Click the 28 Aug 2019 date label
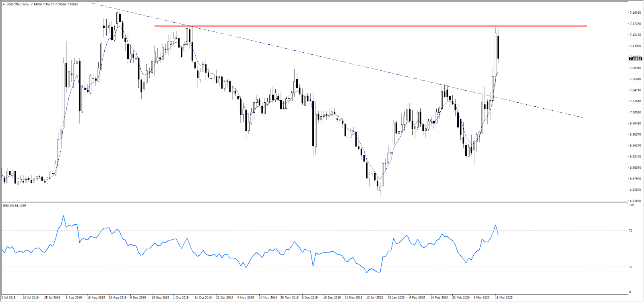The height and width of the screenshot is (302, 644). [118, 298]
